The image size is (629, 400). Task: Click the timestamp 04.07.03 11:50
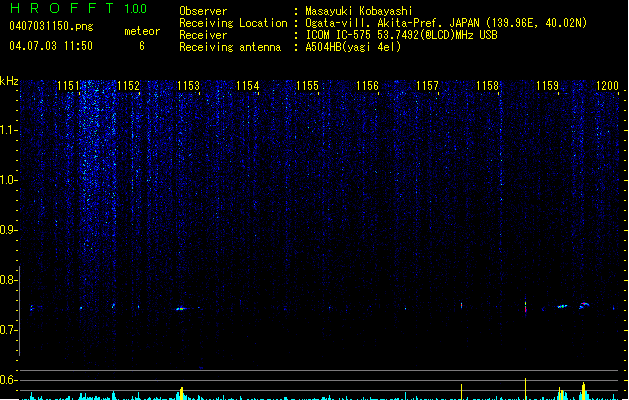tap(51, 46)
